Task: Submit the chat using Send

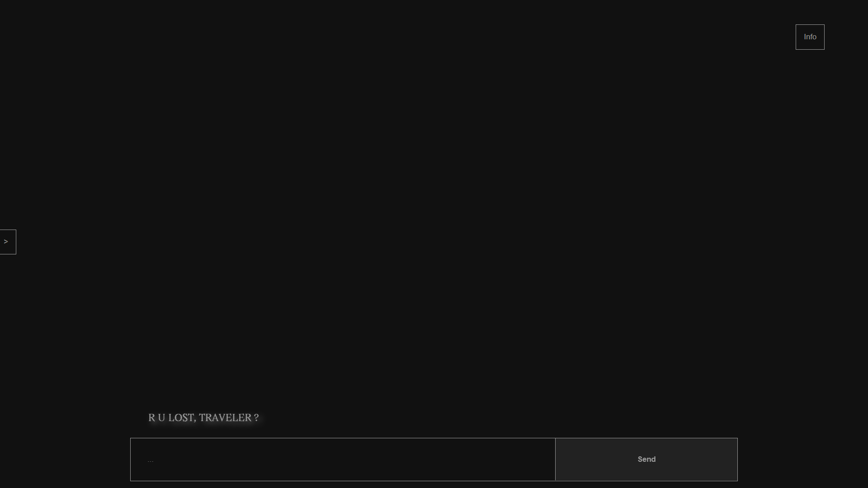Action: point(646,459)
